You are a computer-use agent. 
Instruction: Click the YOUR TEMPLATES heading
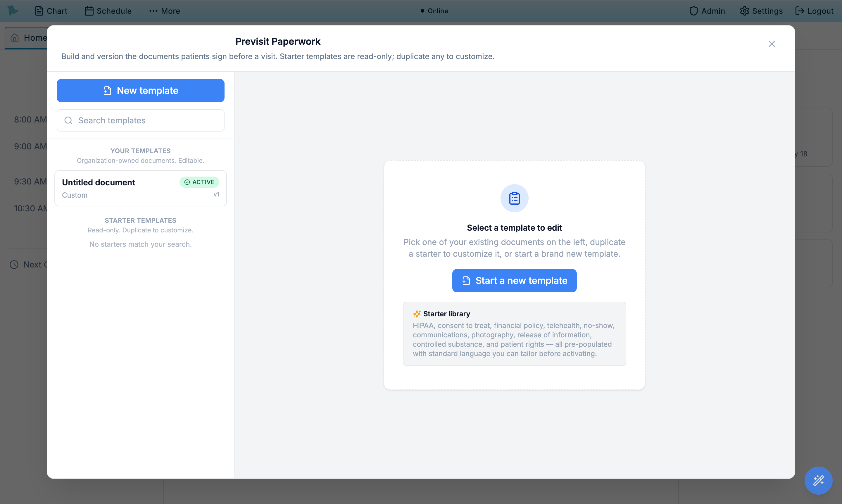140,151
